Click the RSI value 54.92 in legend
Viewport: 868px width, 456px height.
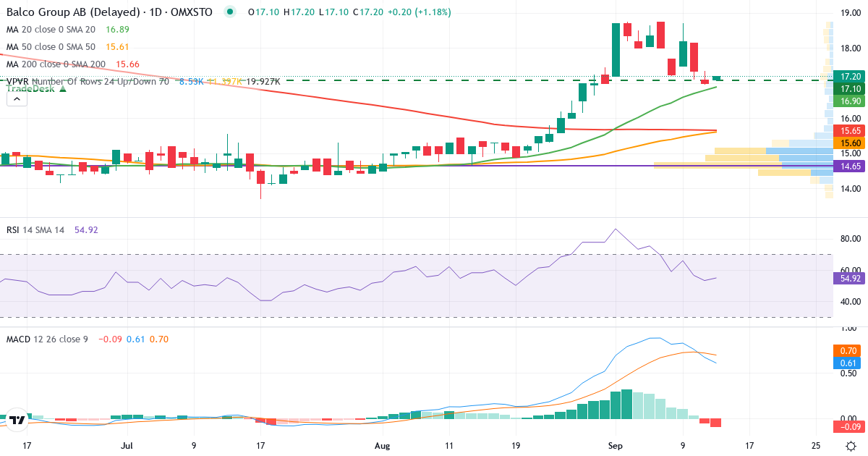click(86, 229)
